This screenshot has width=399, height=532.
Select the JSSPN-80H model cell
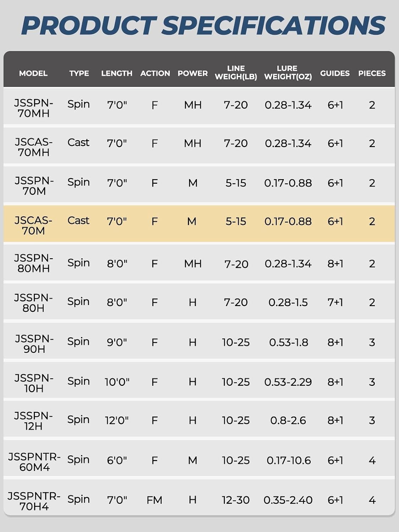pyautogui.click(x=33, y=303)
